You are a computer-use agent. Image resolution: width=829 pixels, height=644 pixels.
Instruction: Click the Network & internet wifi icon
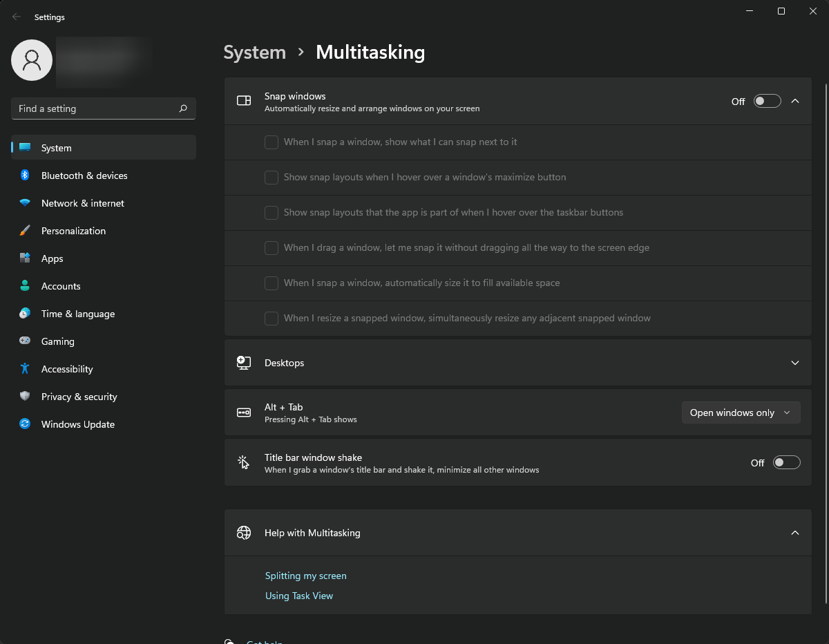pyautogui.click(x=25, y=203)
